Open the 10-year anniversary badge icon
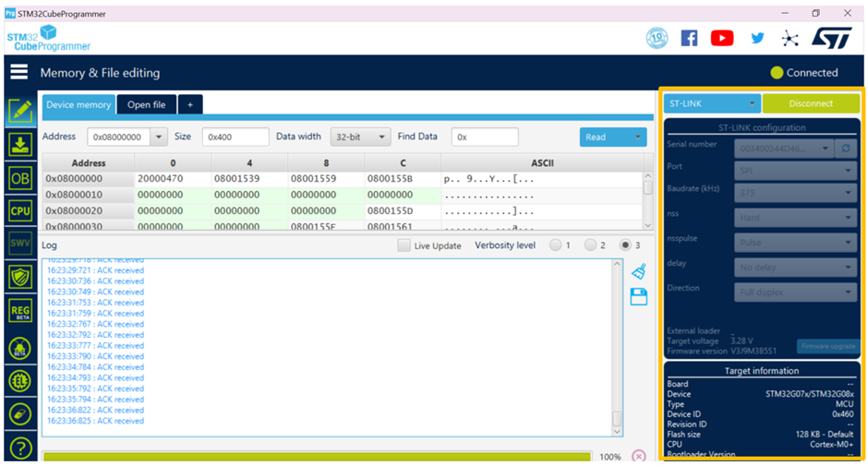The height and width of the screenshot is (466, 868). [657, 38]
